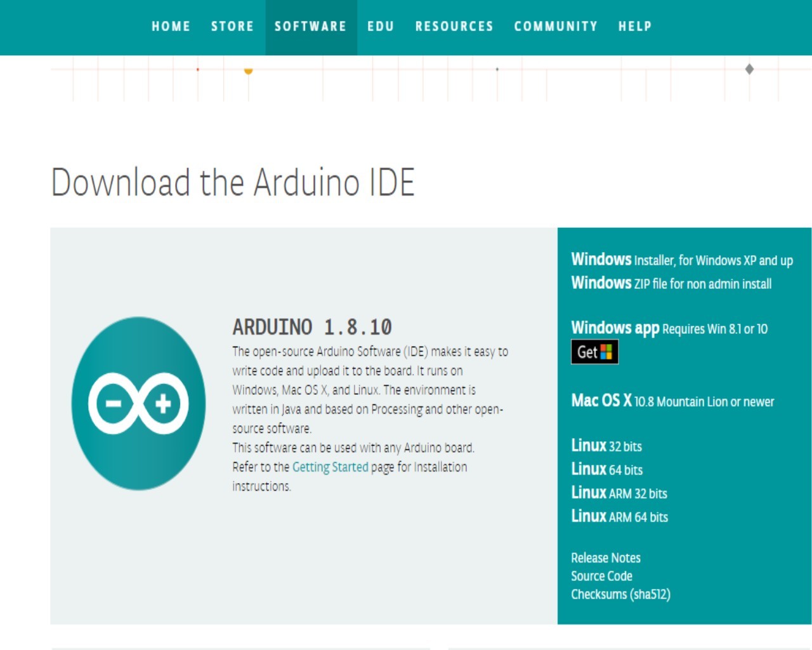The image size is (812, 650).
Task: Select the SOFTWARE tab
Action: [x=310, y=27]
